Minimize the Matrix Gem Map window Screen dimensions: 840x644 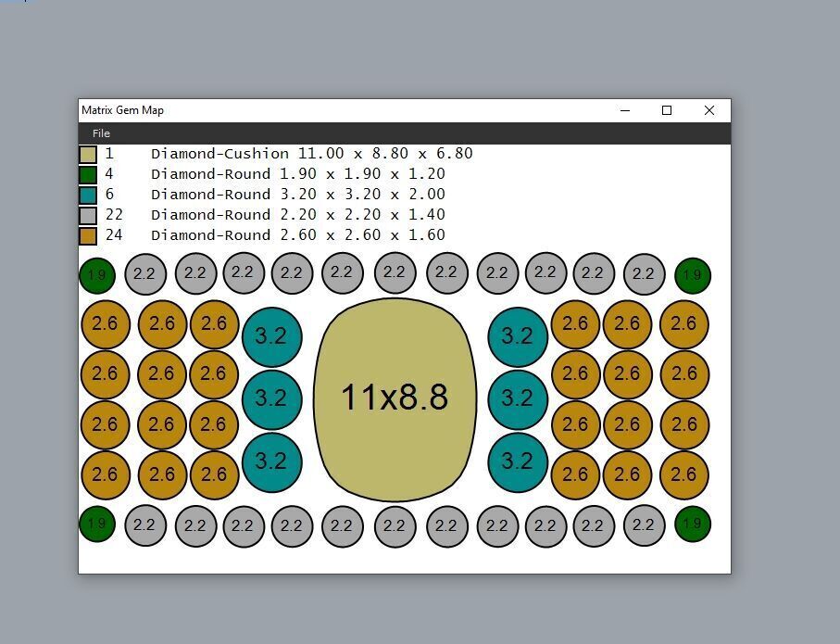coord(625,110)
